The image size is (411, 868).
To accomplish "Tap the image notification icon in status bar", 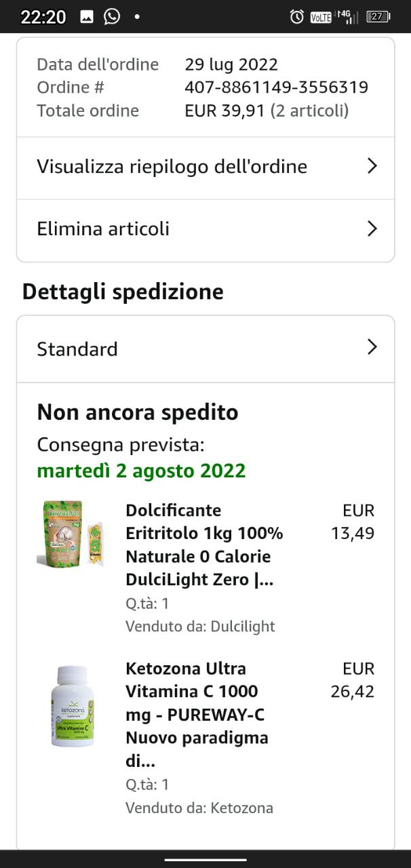I will (x=87, y=17).
